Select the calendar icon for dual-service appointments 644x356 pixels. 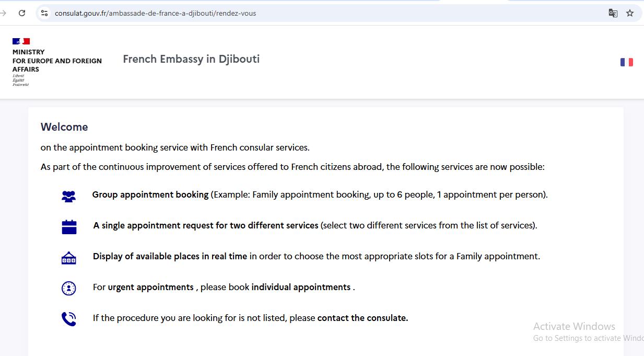point(68,225)
